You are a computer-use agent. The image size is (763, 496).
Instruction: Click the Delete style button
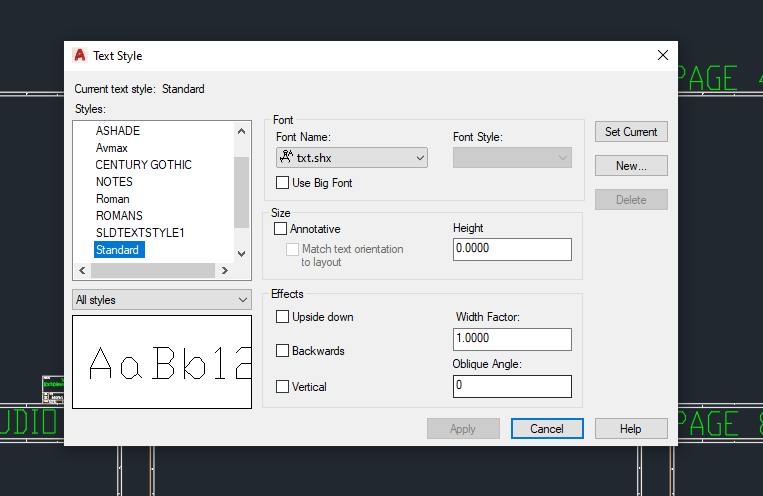coord(631,200)
